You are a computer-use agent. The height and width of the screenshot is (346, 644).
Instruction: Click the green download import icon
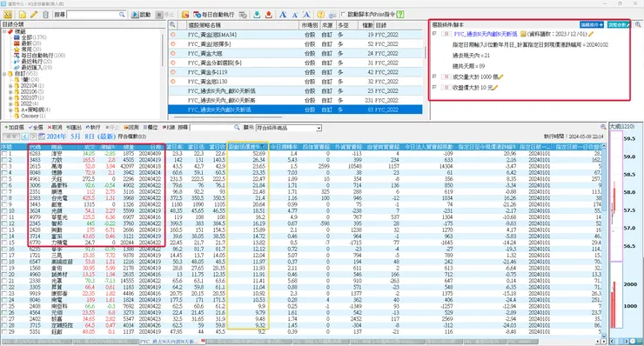click(257, 15)
